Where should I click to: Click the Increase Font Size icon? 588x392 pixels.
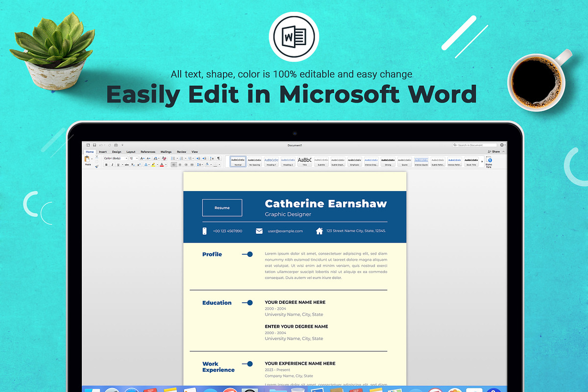click(142, 158)
